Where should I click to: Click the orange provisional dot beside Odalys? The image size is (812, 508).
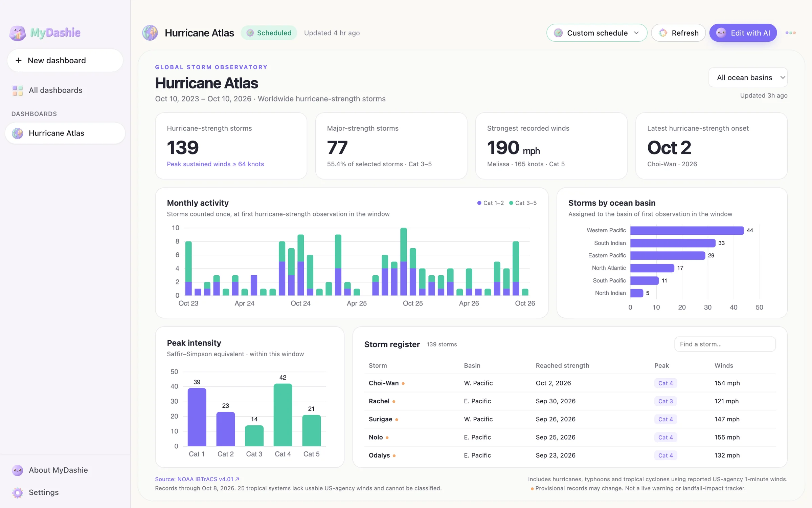tap(394, 456)
